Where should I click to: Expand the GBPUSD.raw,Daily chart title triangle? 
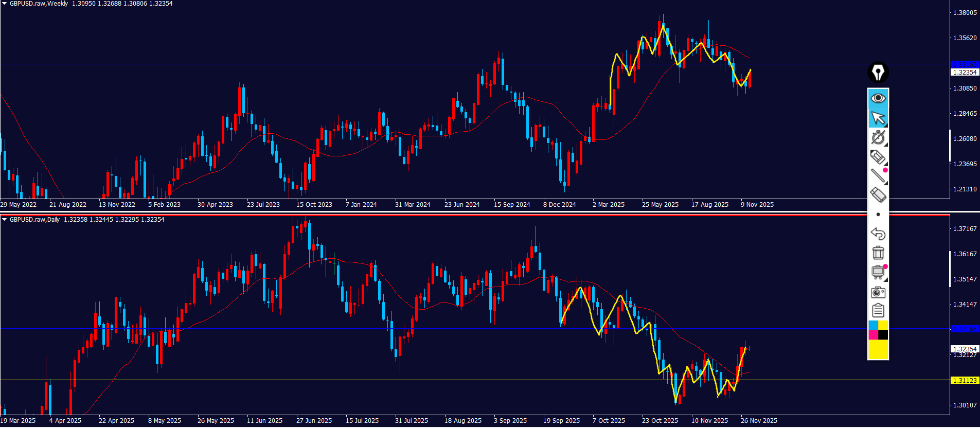click(x=5, y=220)
